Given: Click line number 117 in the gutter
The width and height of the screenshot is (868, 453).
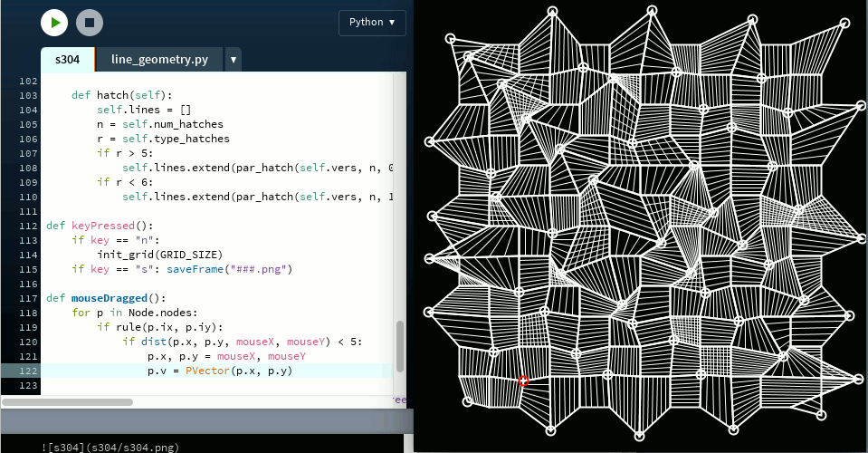Looking at the screenshot, I should (x=27, y=298).
